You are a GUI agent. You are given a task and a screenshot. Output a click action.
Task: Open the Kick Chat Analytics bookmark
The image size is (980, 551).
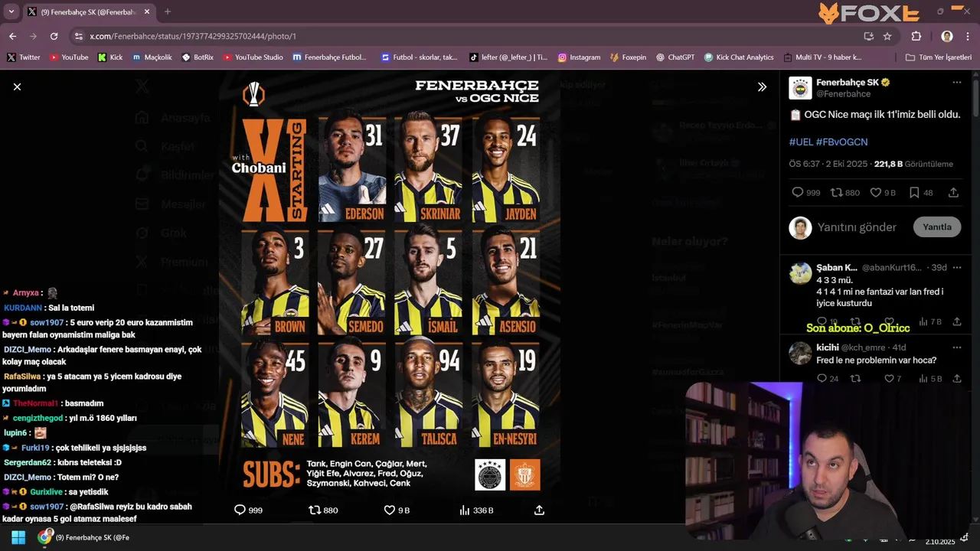tap(739, 57)
